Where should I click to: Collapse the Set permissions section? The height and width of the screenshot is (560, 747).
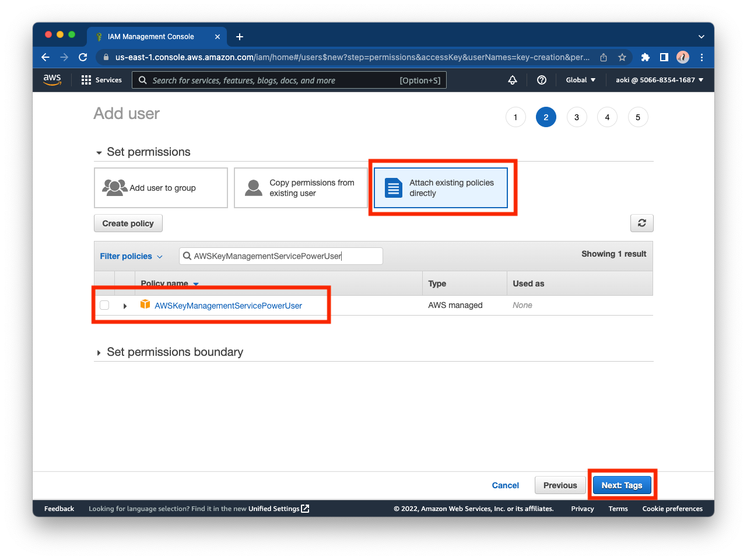99,153
